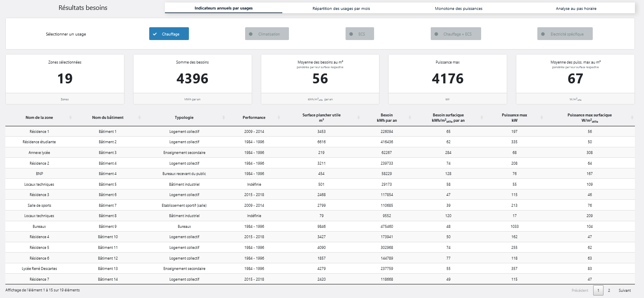Click the Bâtiment 9 building cell
Image resolution: width=644 pixels, height=298 pixels.
click(108, 227)
